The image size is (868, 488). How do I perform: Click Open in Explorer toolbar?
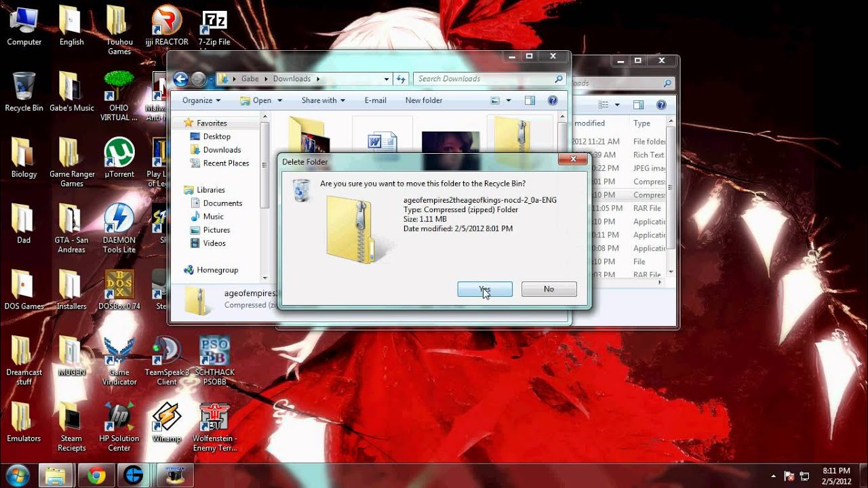click(261, 100)
